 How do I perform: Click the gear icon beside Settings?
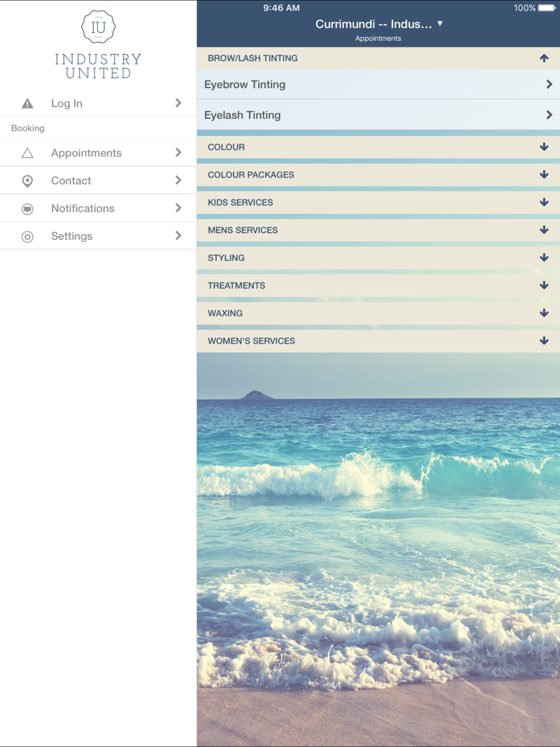(x=27, y=236)
